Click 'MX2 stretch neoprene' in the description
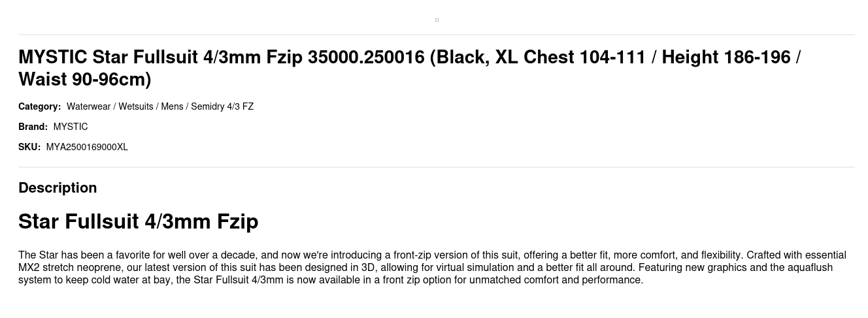This screenshot has width=868, height=318. click(65, 268)
